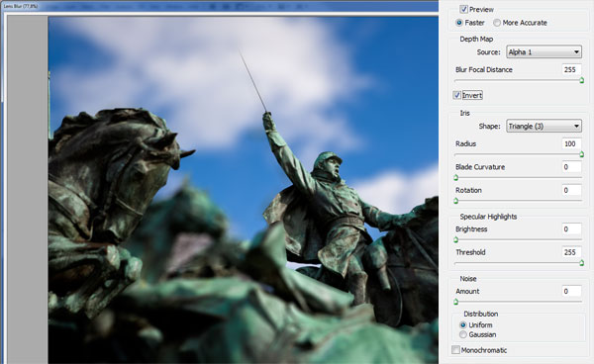The height and width of the screenshot is (364, 594).
Task: Click the 'Blade Curvature' label text
Action: (x=480, y=167)
